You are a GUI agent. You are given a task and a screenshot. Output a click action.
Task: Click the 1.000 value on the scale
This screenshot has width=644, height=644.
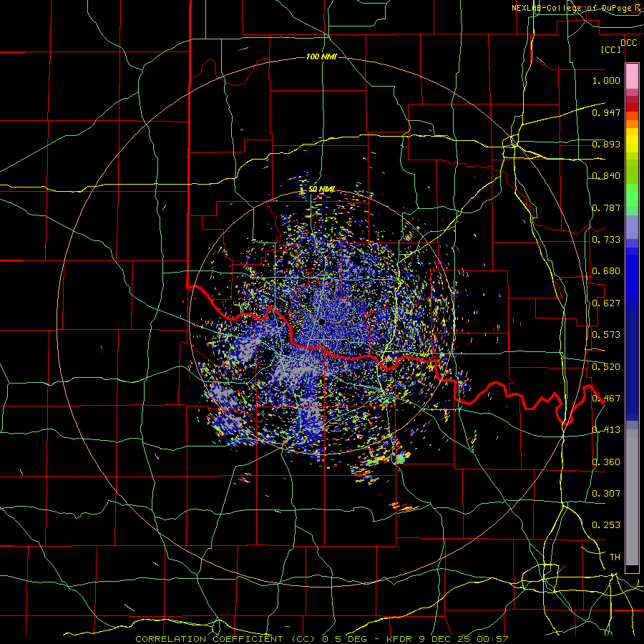tap(606, 80)
